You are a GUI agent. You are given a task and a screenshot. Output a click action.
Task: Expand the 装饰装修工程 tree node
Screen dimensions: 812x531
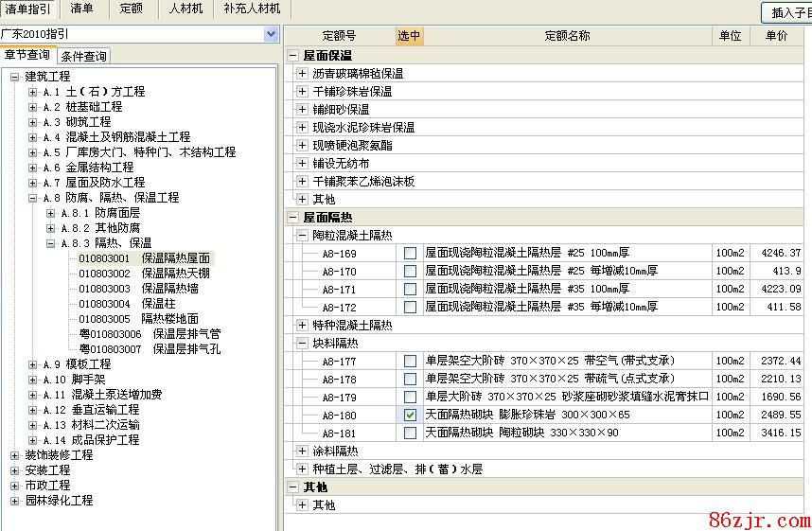coord(15,455)
